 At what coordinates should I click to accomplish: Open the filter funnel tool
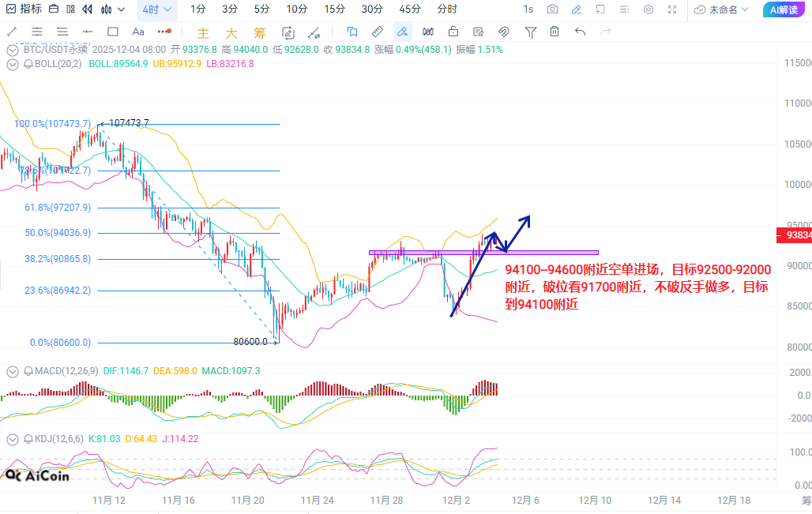[x=531, y=32]
